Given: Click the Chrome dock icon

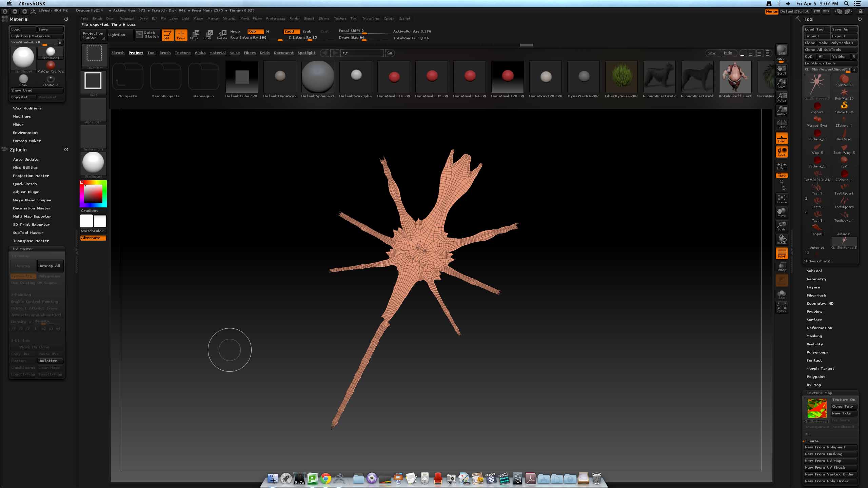Looking at the screenshot, I should click(326, 479).
